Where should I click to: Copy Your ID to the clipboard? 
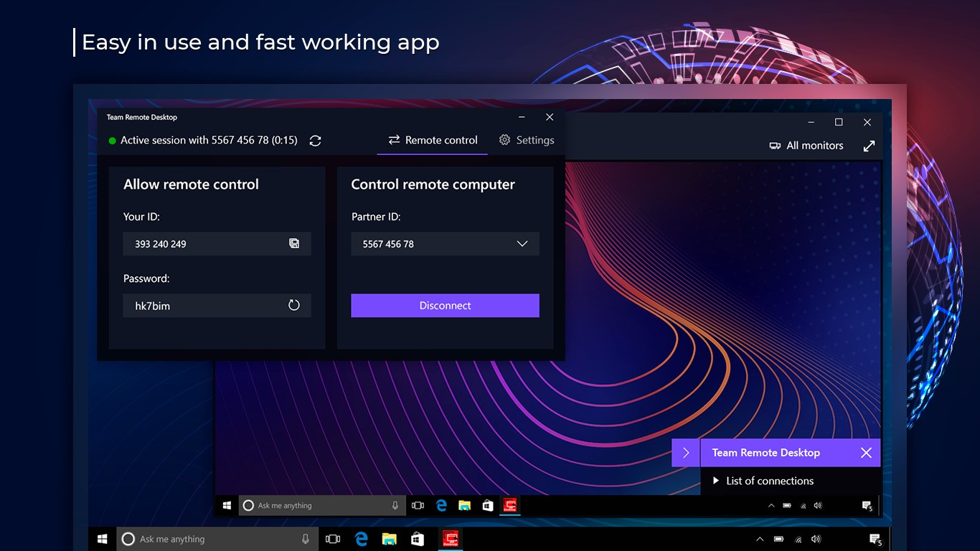294,243
